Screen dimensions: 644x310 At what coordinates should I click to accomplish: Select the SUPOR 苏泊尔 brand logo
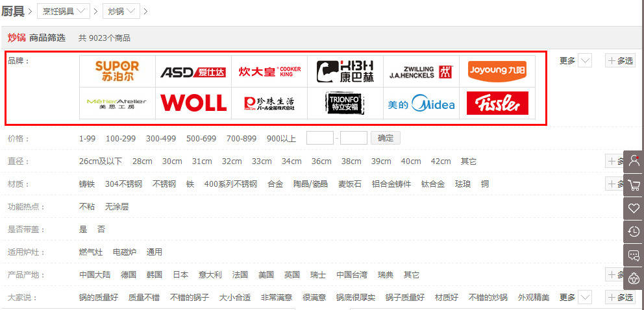point(118,71)
